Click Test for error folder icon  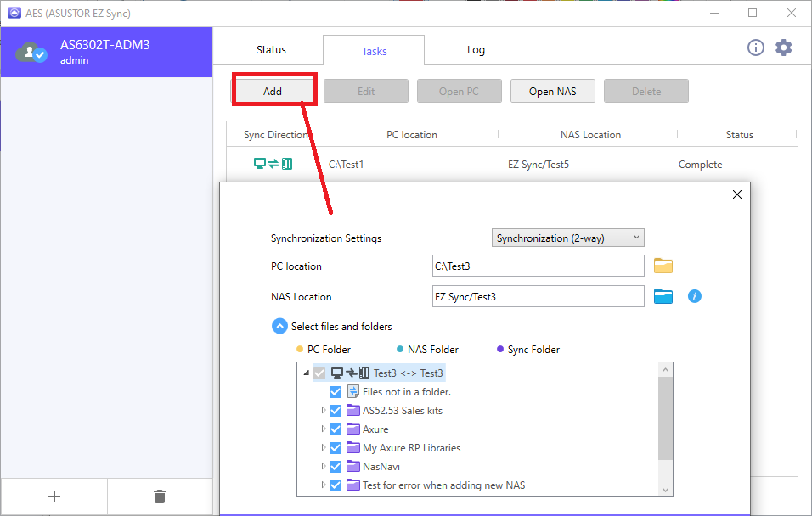[x=353, y=485]
